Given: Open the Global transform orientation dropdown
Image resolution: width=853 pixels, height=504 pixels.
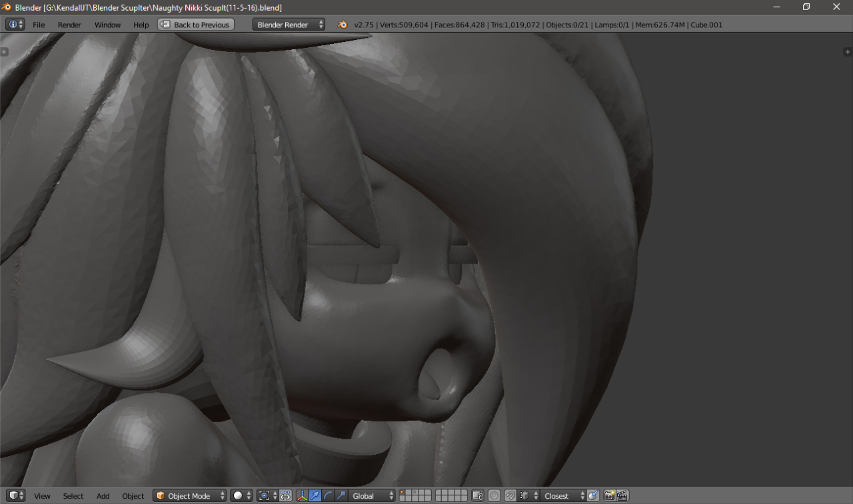Looking at the screenshot, I should pyautogui.click(x=372, y=495).
